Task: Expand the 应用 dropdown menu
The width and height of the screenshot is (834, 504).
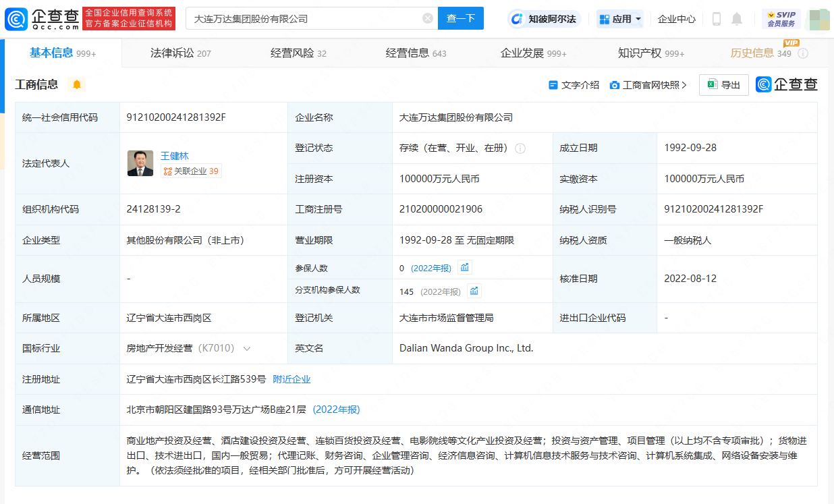Action: (620, 19)
